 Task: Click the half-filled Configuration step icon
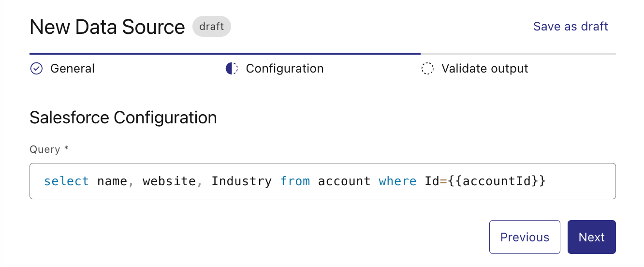[232, 69]
